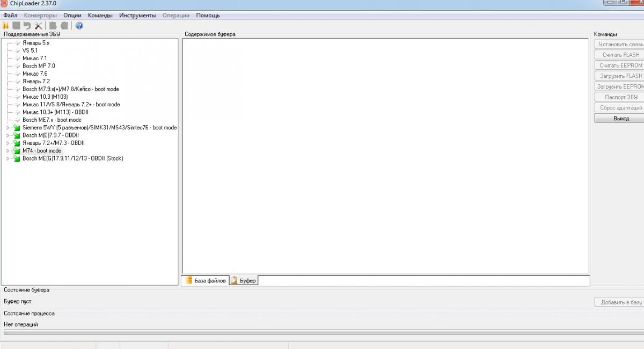The width and height of the screenshot is (644, 349).
Task: Click the Выход button
Action: pyautogui.click(x=619, y=118)
